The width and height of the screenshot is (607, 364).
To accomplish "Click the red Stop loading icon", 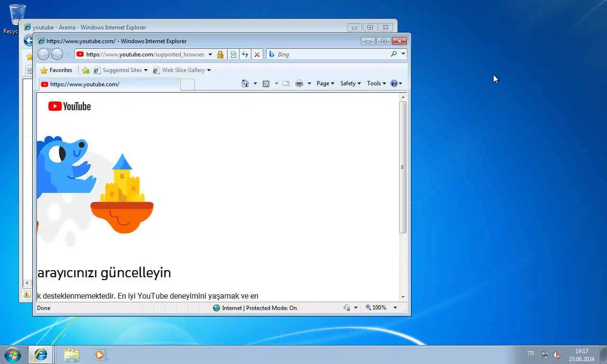I will point(257,55).
